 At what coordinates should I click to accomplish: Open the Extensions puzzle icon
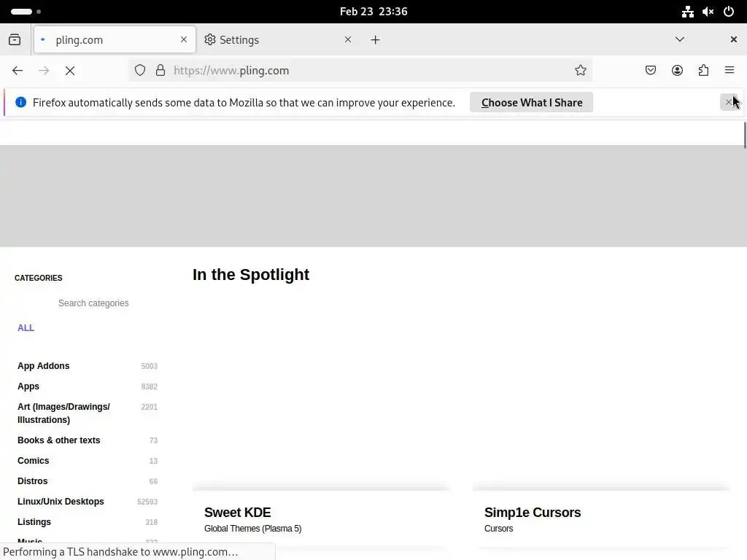pos(703,71)
